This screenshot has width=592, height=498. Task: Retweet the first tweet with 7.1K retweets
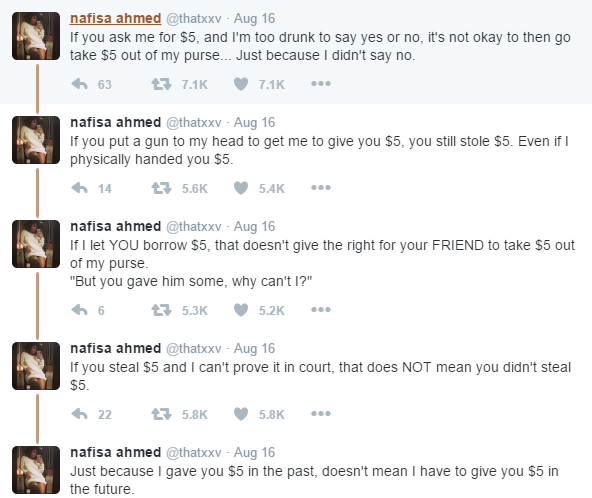pos(161,84)
